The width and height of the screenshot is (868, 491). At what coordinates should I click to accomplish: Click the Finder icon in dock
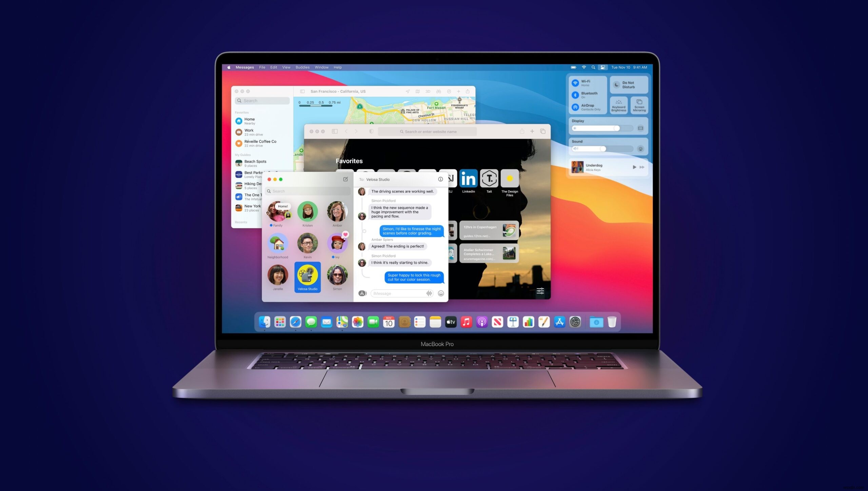pos(264,322)
